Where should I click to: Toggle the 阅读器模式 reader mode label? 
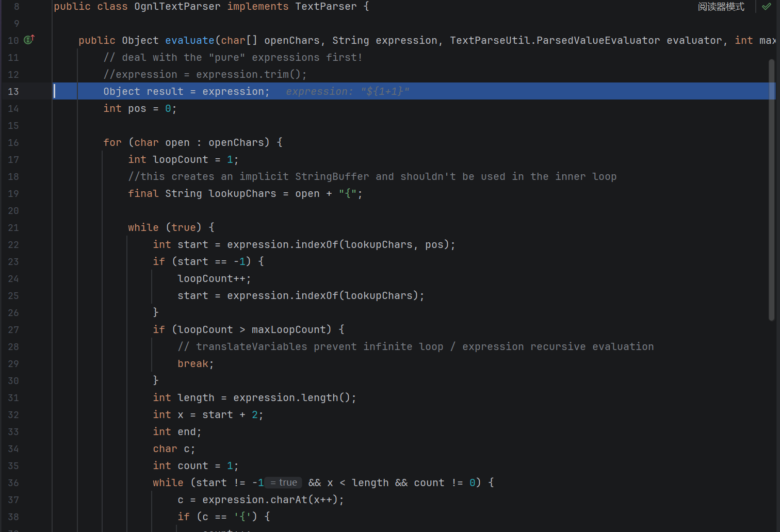pos(721,7)
